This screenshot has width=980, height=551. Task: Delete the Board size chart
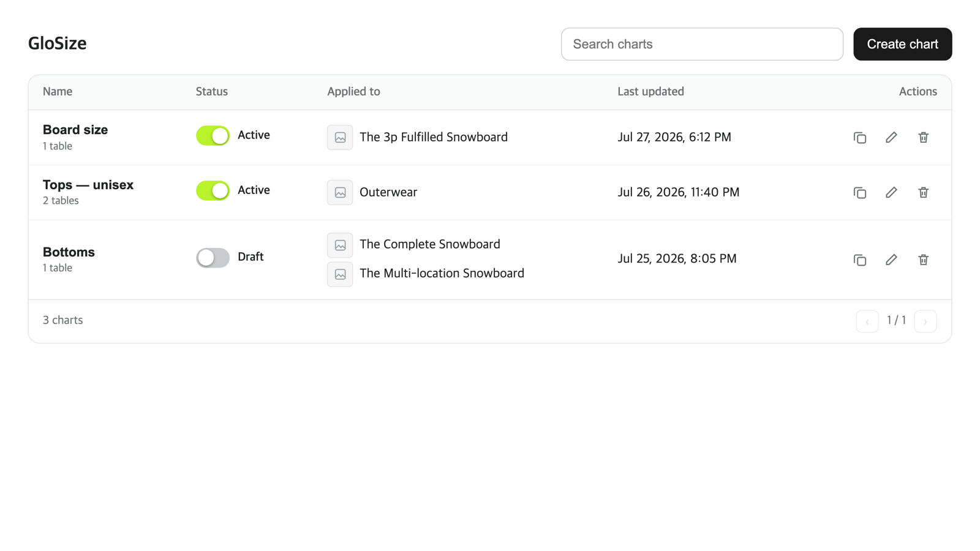click(924, 138)
